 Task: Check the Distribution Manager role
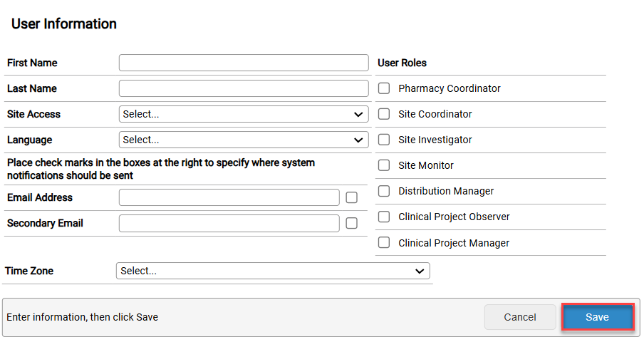pos(384,191)
